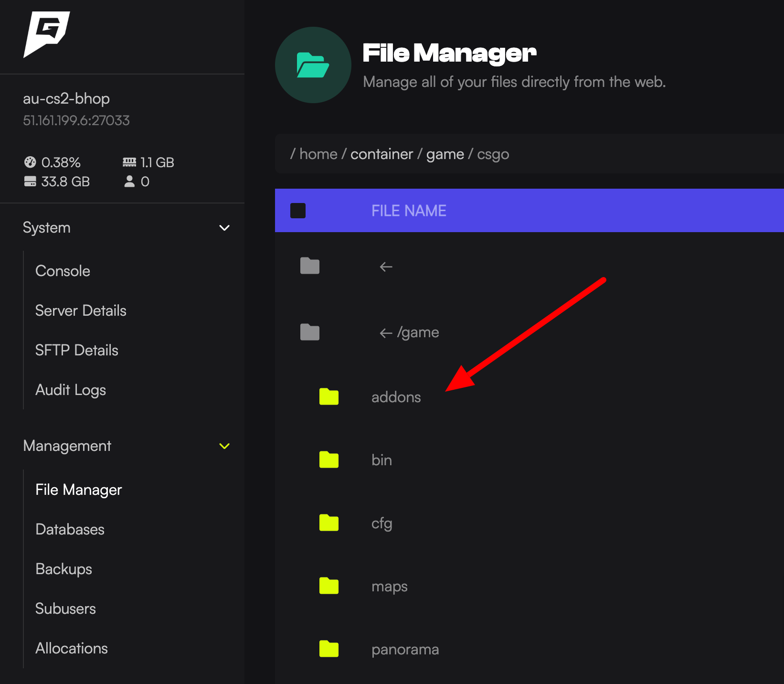Click the panorama folder icon

click(328, 649)
